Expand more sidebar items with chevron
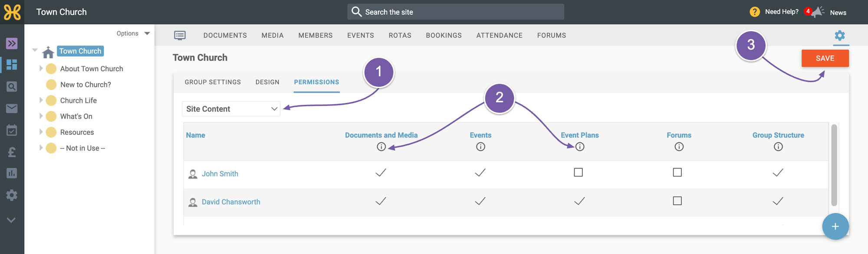 click(x=12, y=220)
